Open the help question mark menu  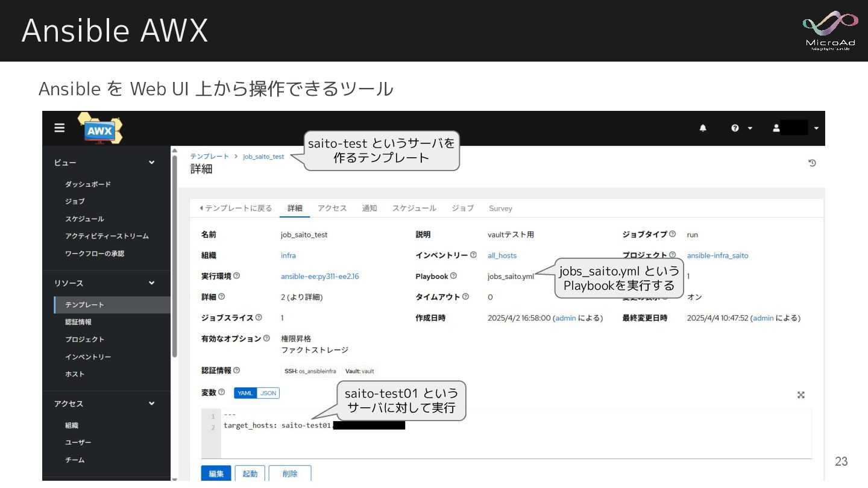click(742, 128)
